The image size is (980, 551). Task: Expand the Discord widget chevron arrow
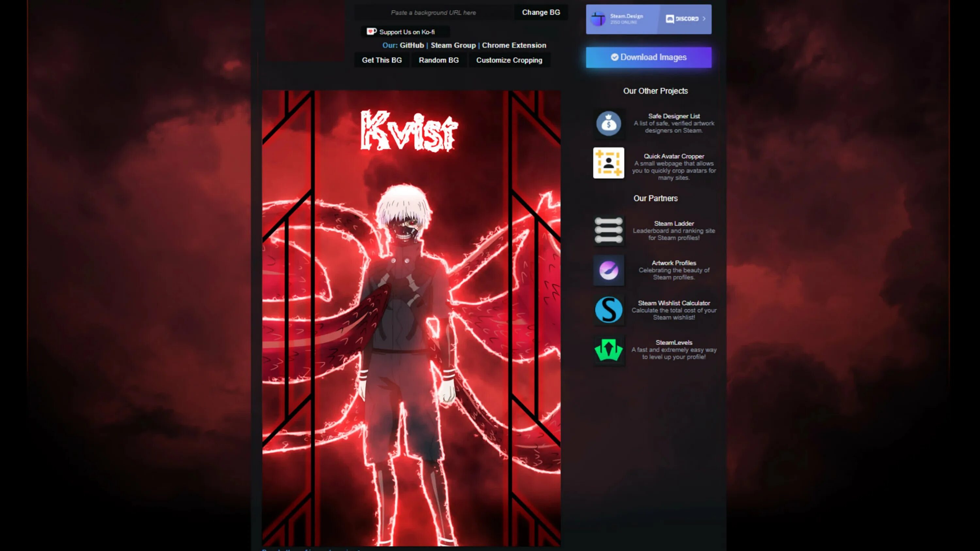pyautogui.click(x=704, y=19)
